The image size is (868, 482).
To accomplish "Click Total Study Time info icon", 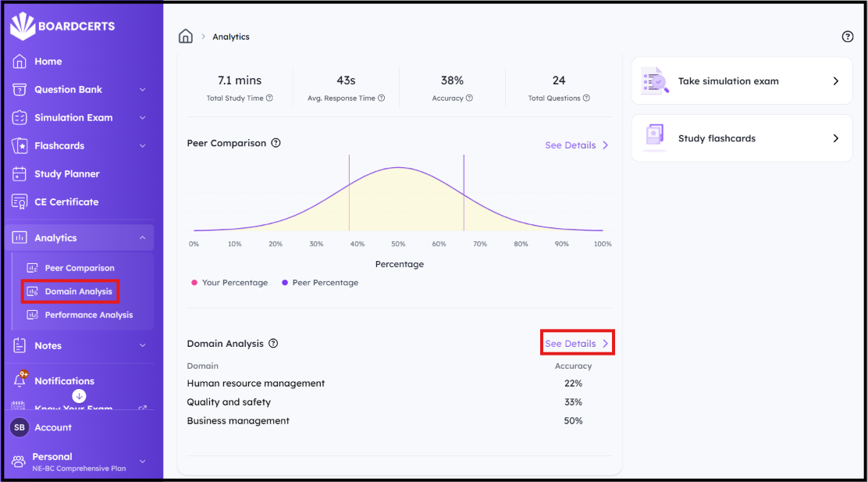I will [x=269, y=98].
